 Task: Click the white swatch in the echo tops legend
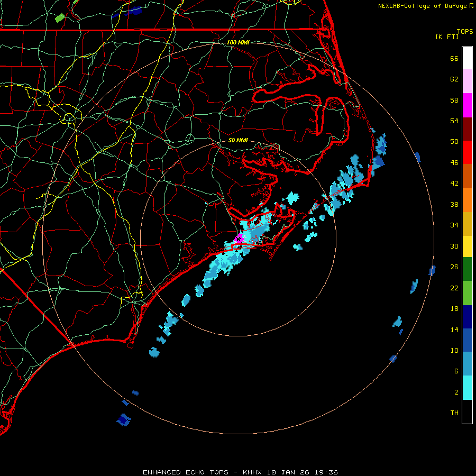point(467,58)
